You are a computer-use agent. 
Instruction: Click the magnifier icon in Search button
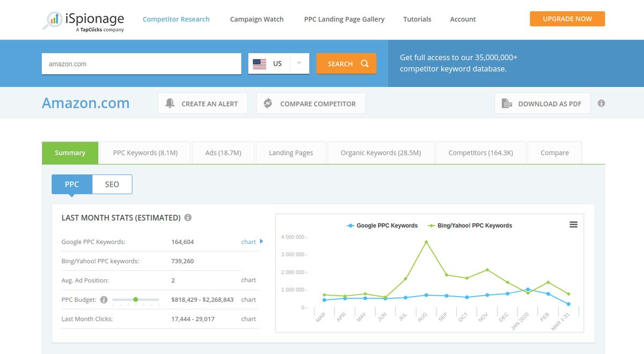tap(365, 63)
